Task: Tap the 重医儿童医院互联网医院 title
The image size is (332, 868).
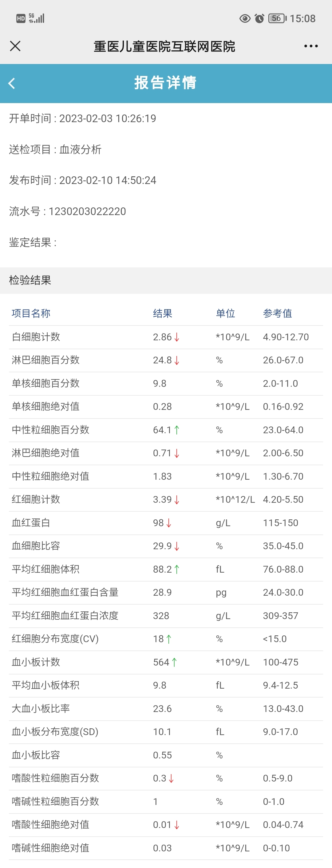Action: click(164, 46)
